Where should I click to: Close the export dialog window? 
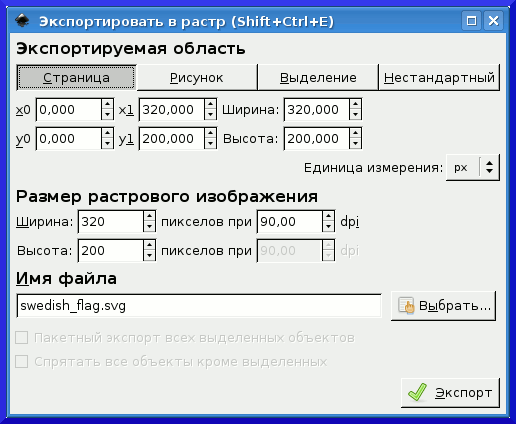tap(493, 21)
